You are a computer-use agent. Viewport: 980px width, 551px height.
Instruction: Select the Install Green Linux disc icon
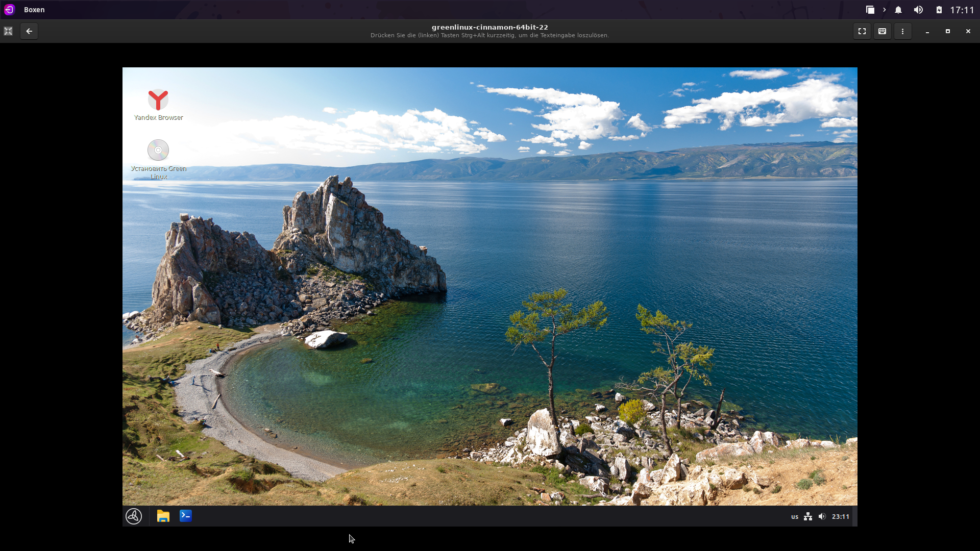tap(158, 151)
